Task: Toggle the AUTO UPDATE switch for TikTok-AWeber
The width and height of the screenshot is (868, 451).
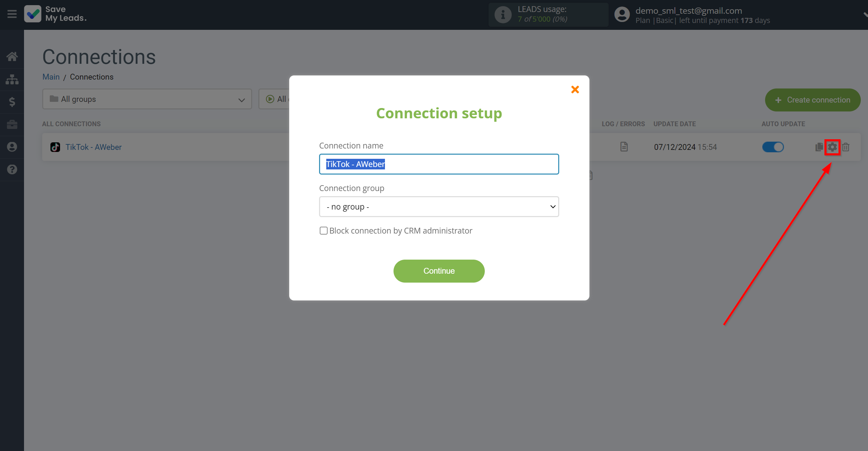Action: coord(773,147)
